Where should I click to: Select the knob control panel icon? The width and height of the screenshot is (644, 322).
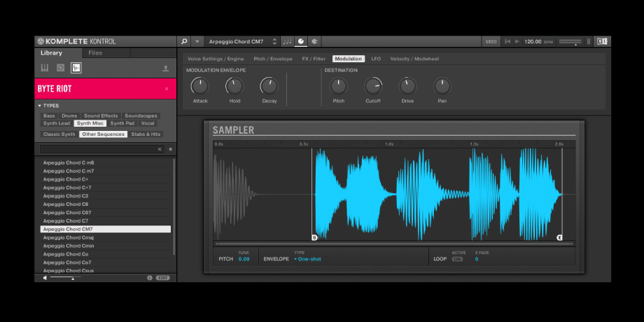301,41
